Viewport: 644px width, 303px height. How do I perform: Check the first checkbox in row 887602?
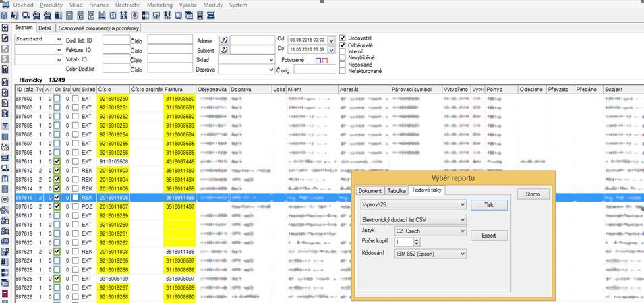coord(57,99)
